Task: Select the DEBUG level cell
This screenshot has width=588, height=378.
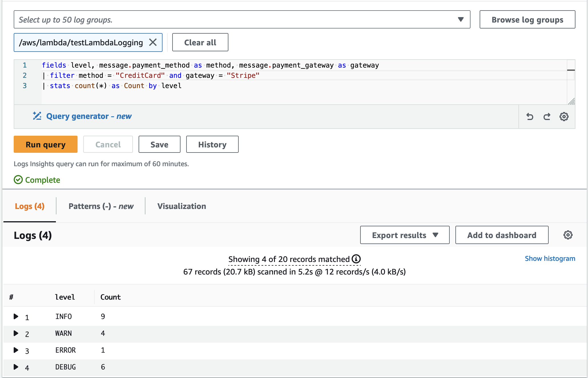Action: point(66,367)
